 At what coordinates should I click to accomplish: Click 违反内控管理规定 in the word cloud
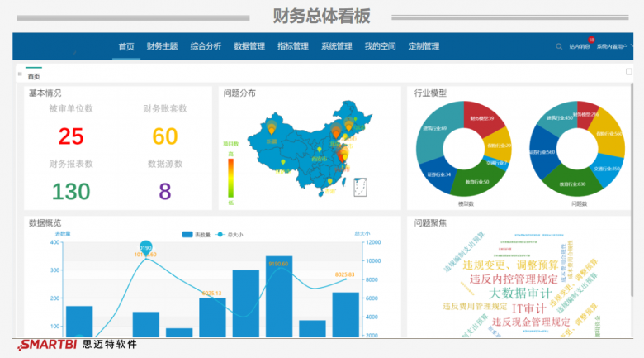click(514, 279)
